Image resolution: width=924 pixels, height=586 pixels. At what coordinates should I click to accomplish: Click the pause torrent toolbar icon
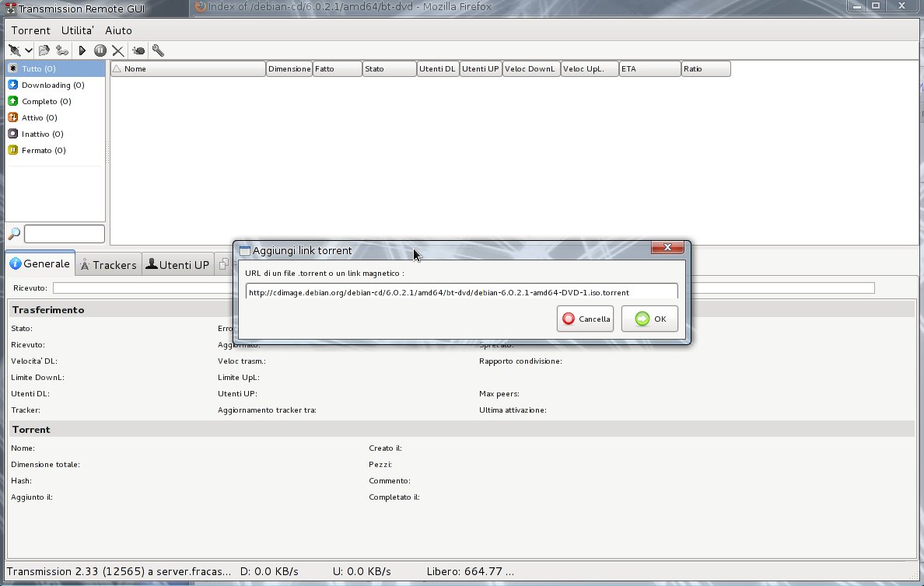coord(100,51)
